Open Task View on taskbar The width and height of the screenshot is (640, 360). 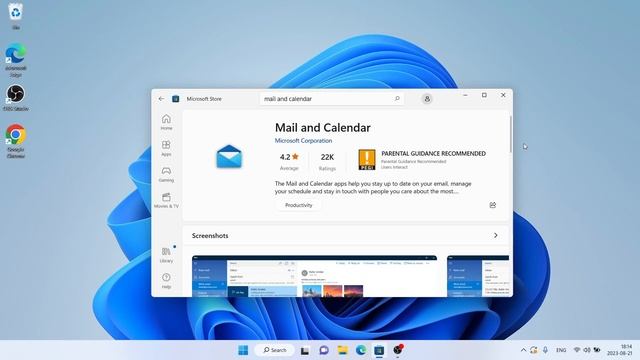click(x=305, y=350)
